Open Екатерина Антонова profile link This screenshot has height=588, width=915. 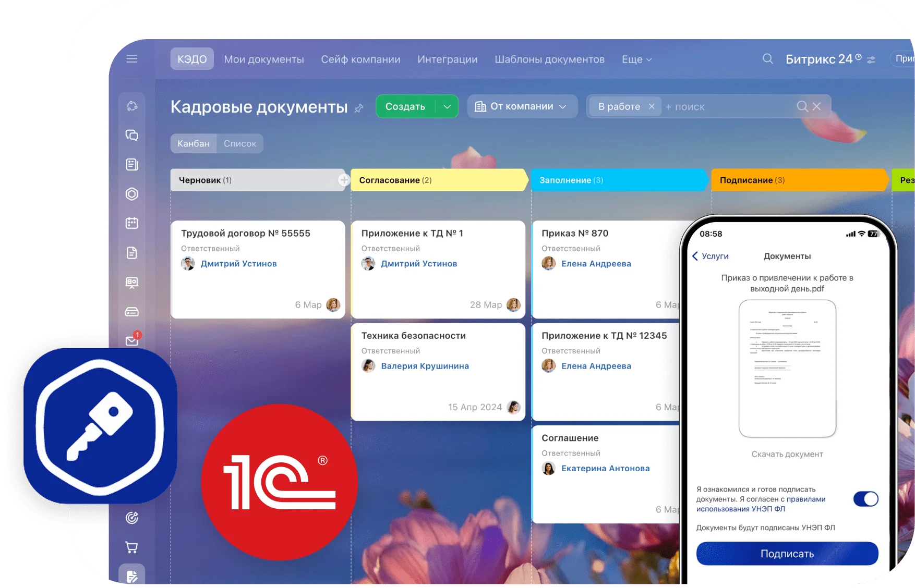(x=605, y=468)
